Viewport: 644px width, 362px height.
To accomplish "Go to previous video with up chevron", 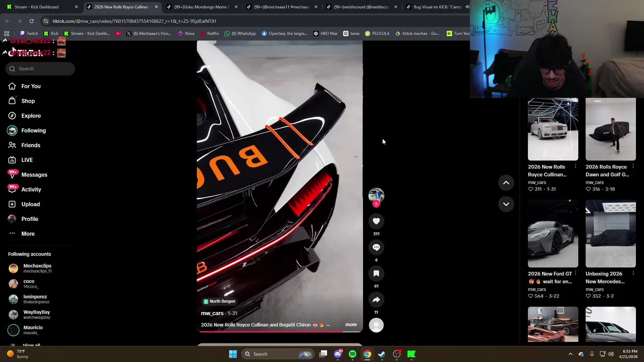I will click(506, 183).
